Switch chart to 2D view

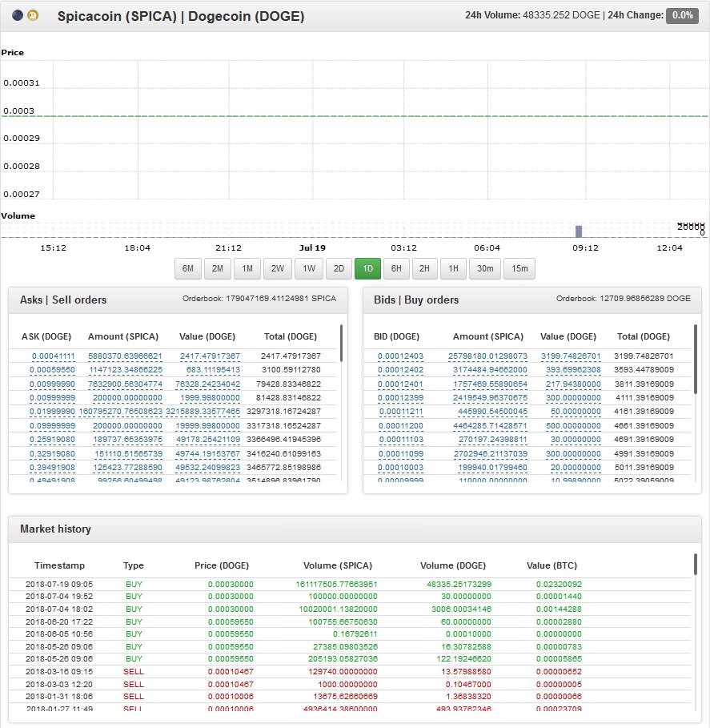tap(339, 269)
